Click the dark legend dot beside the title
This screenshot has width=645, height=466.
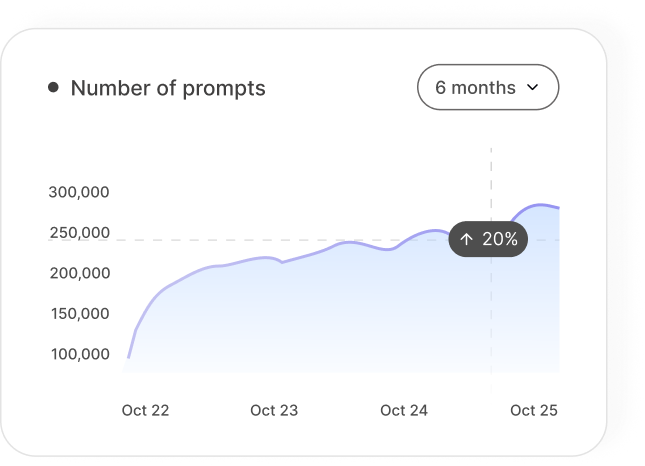[x=53, y=87]
